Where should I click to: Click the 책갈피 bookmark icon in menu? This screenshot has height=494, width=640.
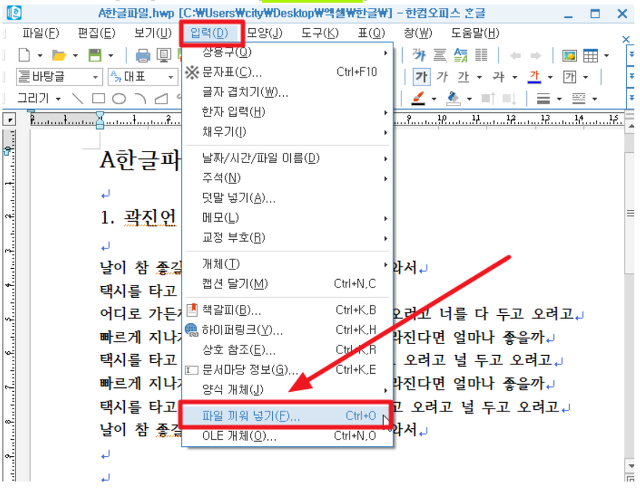coord(192,310)
